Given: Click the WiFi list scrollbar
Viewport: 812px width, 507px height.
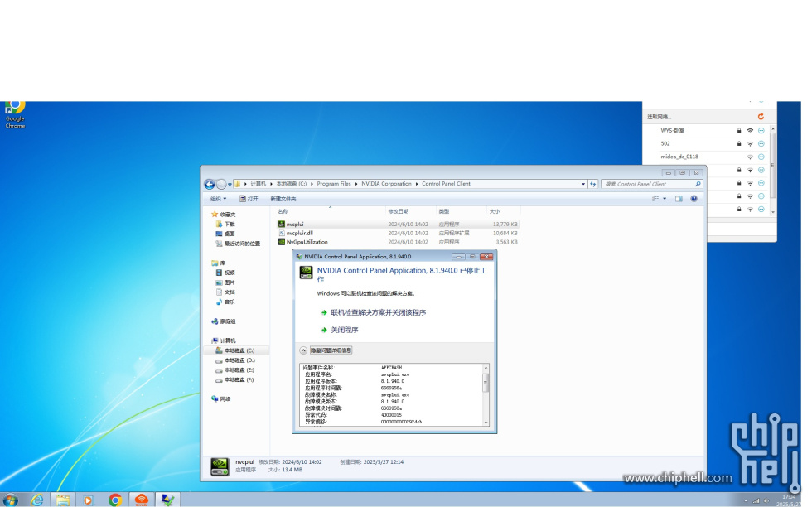Looking at the screenshot, I should click(x=772, y=165).
